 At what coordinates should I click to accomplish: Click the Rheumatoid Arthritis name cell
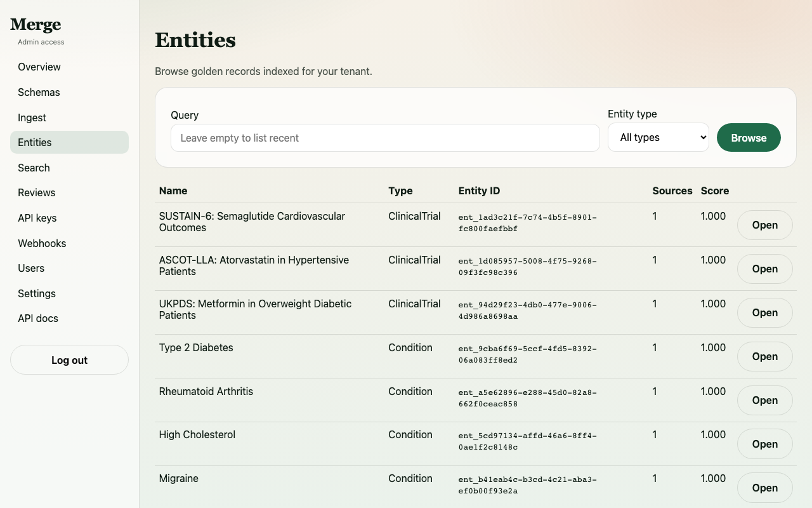[206, 391]
